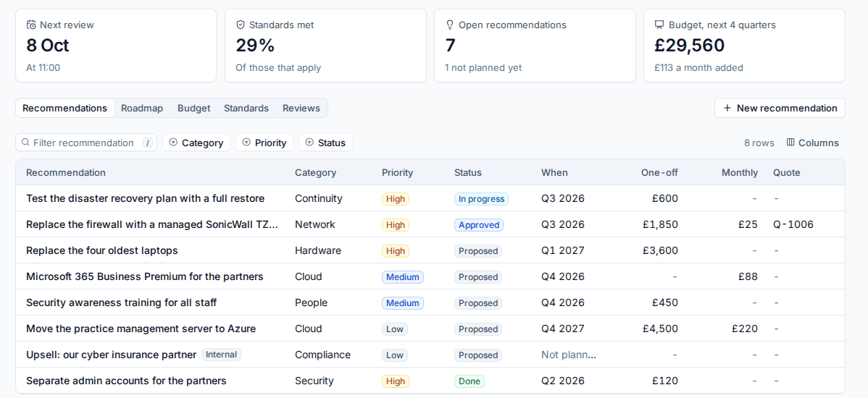Image resolution: width=868 pixels, height=398 pixels.
Task: Open the Category filter dropdown
Action: click(x=196, y=143)
